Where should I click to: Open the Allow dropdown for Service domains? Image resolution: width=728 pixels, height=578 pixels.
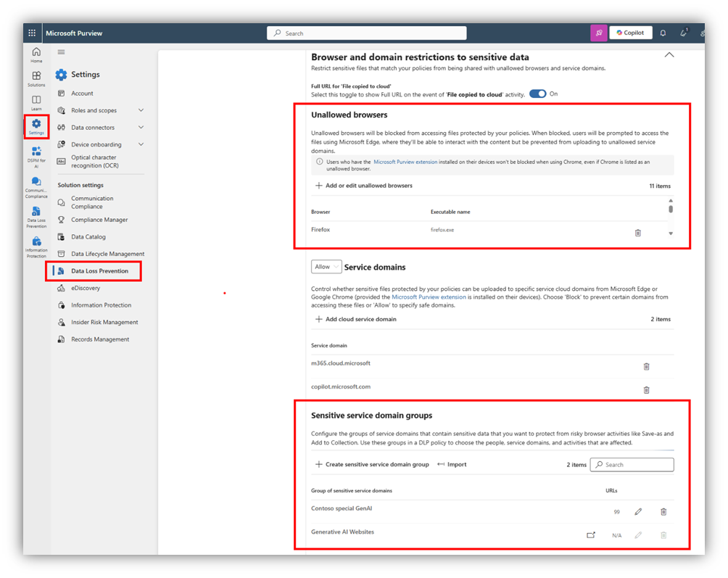(x=326, y=266)
